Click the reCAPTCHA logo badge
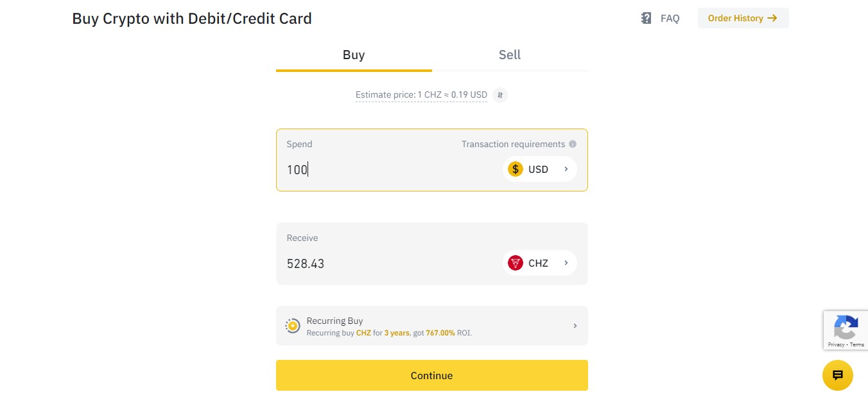This screenshot has width=868, height=401. point(846,327)
